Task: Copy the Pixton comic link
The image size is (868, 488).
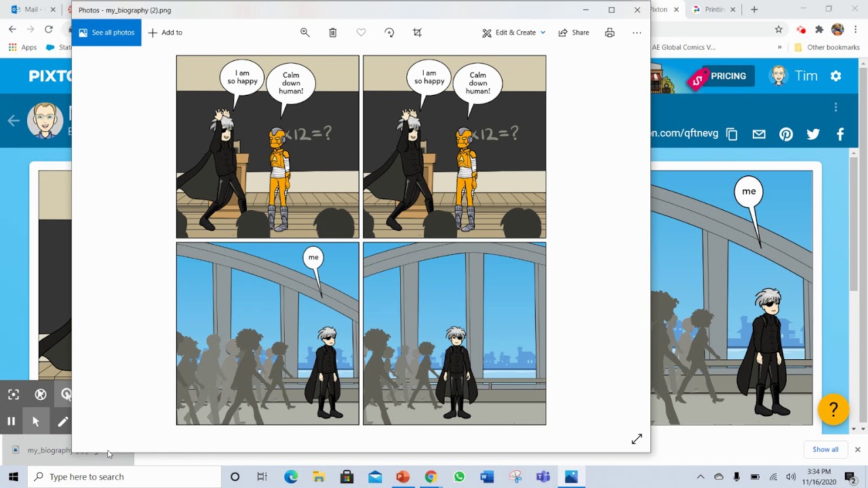Action: point(732,134)
